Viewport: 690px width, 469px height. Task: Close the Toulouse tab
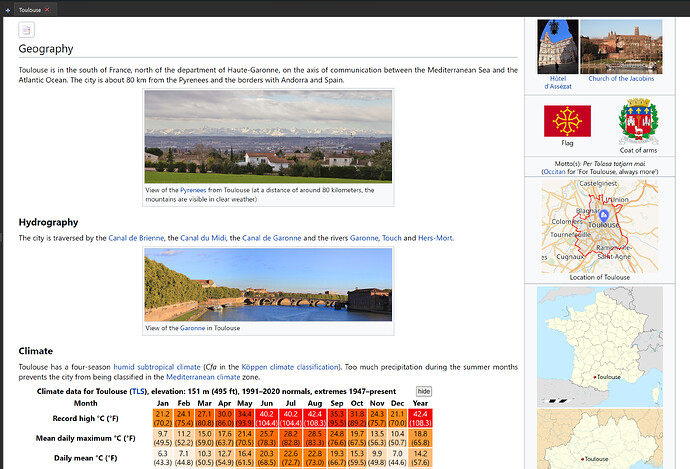[x=48, y=9]
